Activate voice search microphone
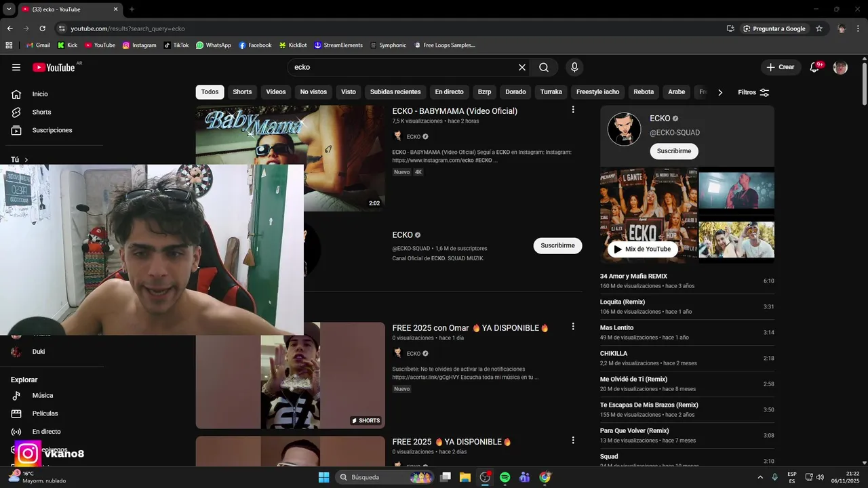 (x=574, y=67)
